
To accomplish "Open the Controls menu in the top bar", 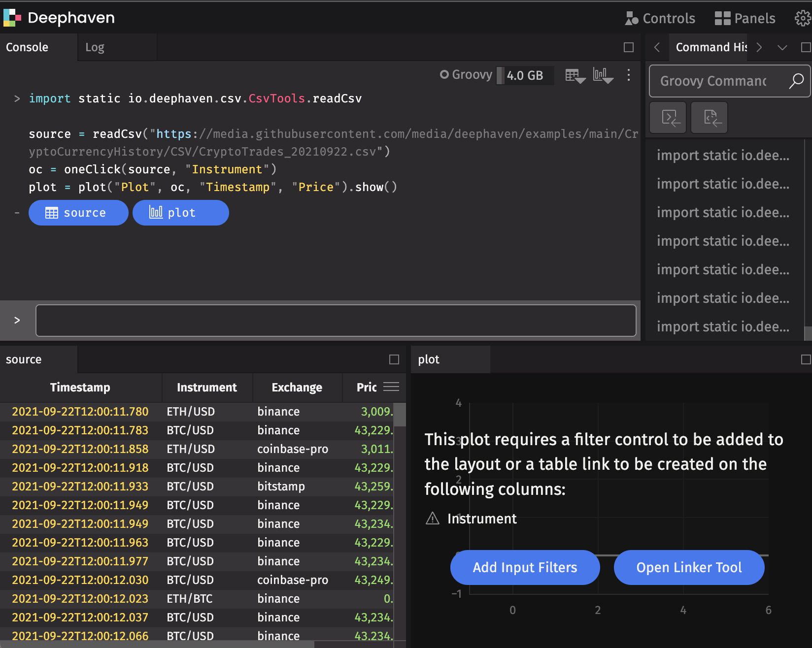I will click(660, 18).
